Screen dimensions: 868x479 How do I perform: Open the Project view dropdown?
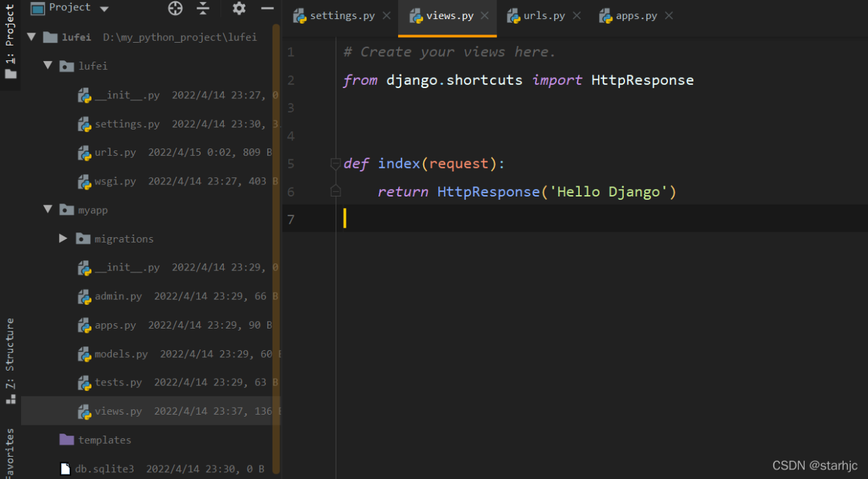click(x=104, y=9)
